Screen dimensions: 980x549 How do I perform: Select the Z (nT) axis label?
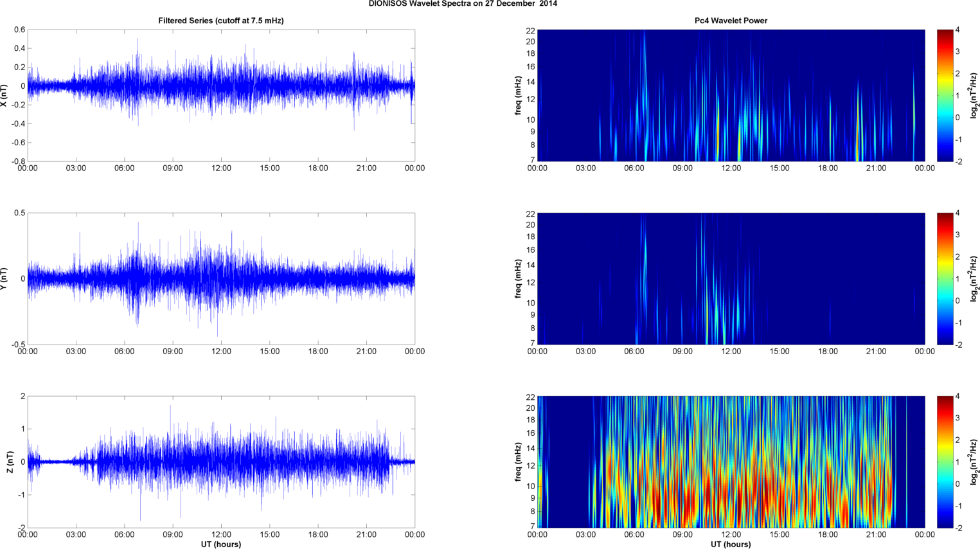click(10, 462)
